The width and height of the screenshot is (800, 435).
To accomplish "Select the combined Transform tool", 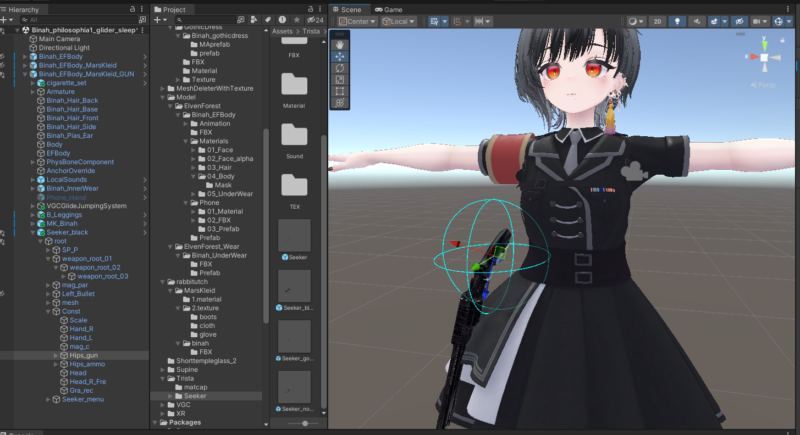I will pyautogui.click(x=339, y=103).
